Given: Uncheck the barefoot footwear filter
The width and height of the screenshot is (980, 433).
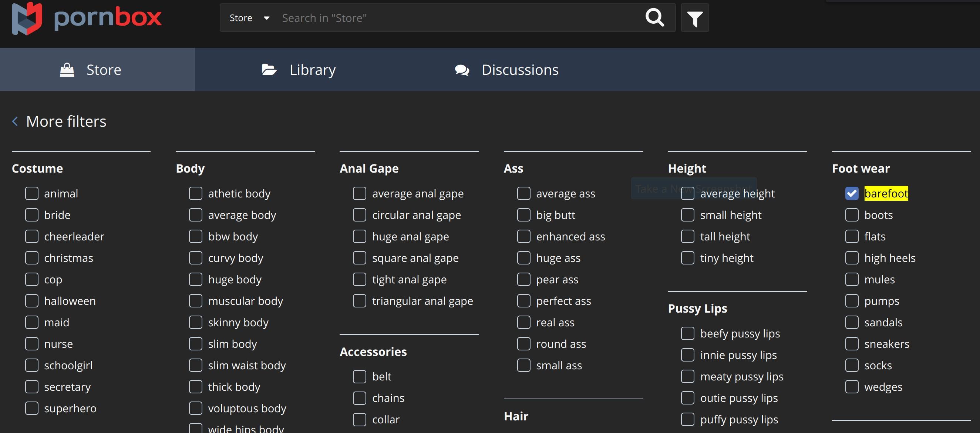Looking at the screenshot, I should tap(851, 193).
